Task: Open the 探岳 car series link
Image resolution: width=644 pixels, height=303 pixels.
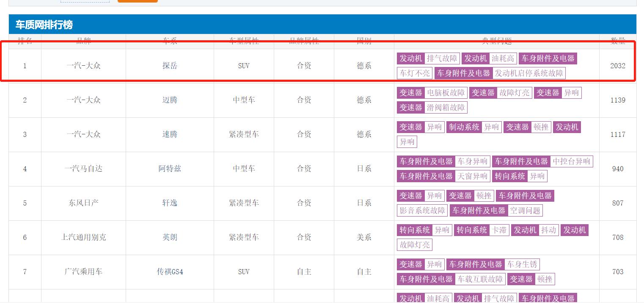Action: coord(170,66)
